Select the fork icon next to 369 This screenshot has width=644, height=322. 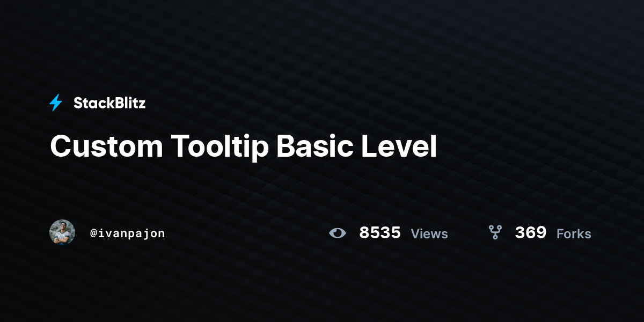click(495, 232)
